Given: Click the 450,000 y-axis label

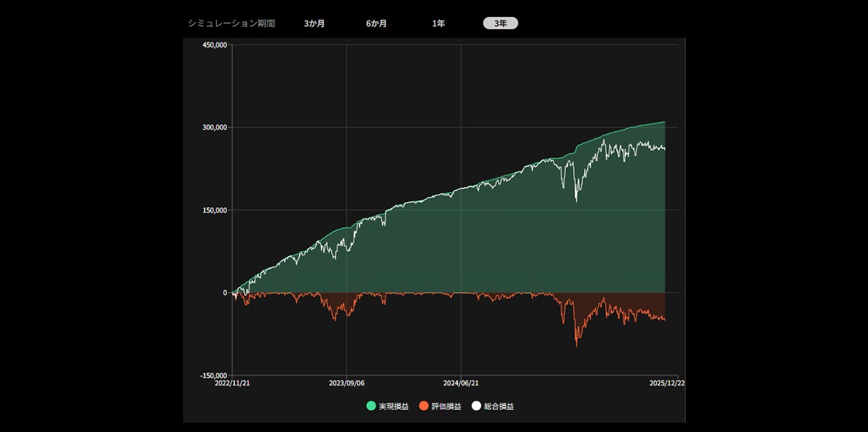Looking at the screenshot, I should pos(214,45).
